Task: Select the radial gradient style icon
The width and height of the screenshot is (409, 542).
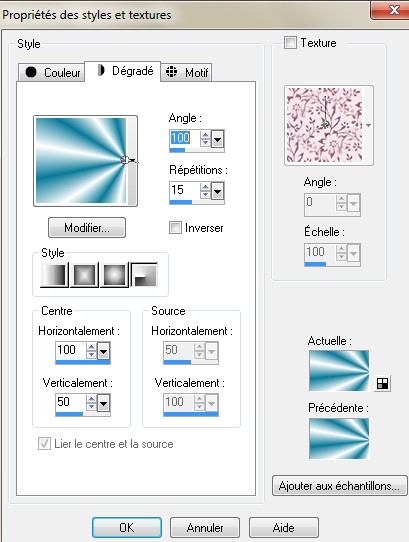Action: tap(145, 275)
